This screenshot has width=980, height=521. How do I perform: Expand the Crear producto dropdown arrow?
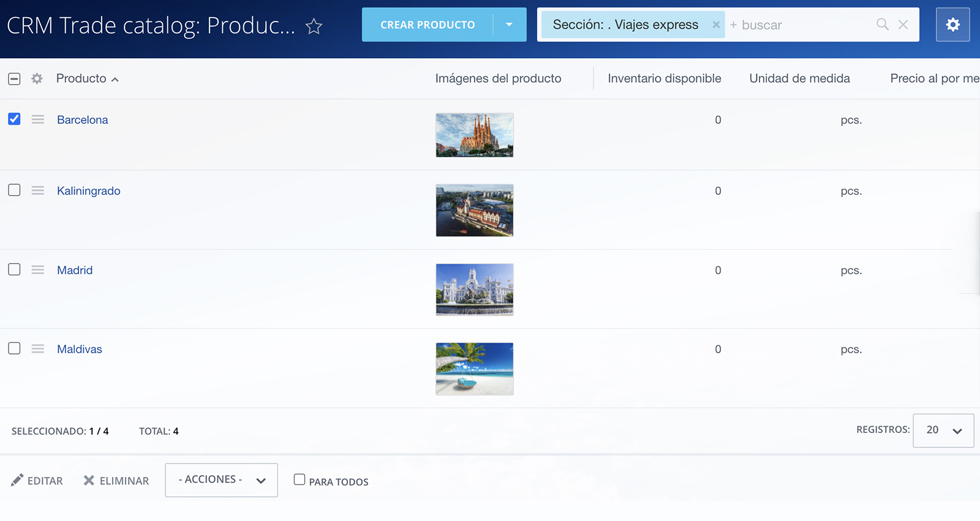pyautogui.click(x=509, y=24)
